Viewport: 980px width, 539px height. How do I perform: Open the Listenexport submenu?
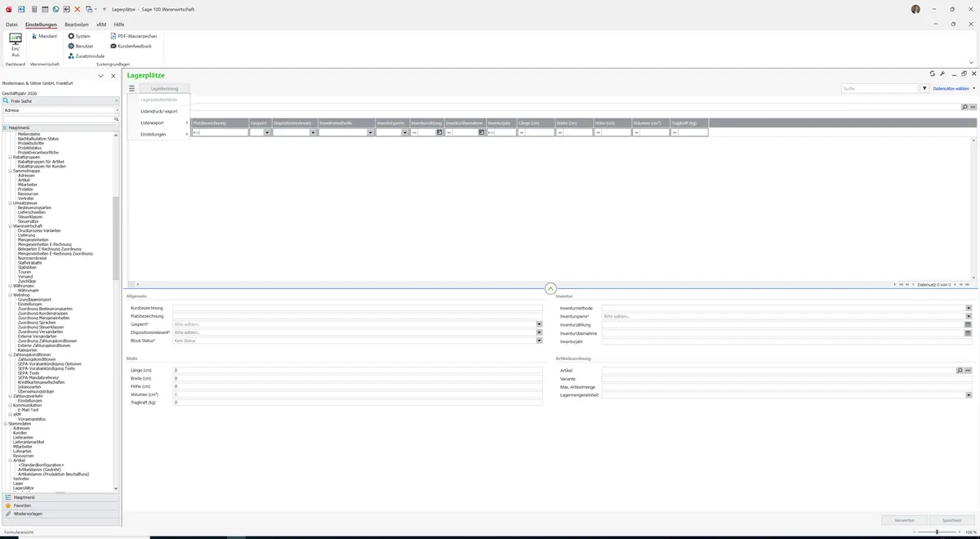pos(158,122)
